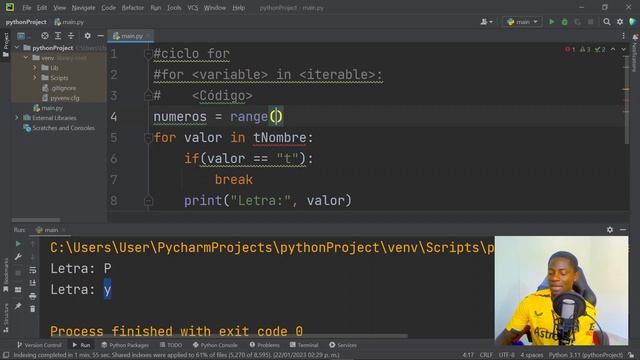Toggle tool window bars icon in status bar
Screen dimensions: 640x360
[6, 355]
